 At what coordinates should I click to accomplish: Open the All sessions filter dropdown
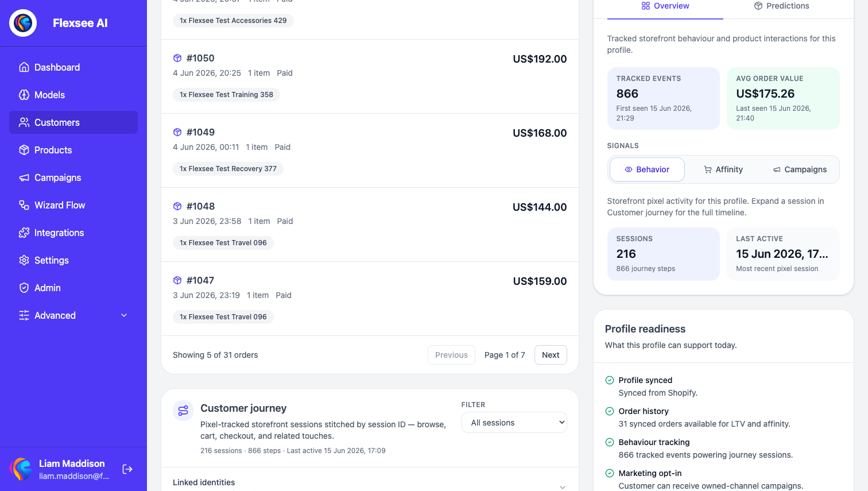514,423
